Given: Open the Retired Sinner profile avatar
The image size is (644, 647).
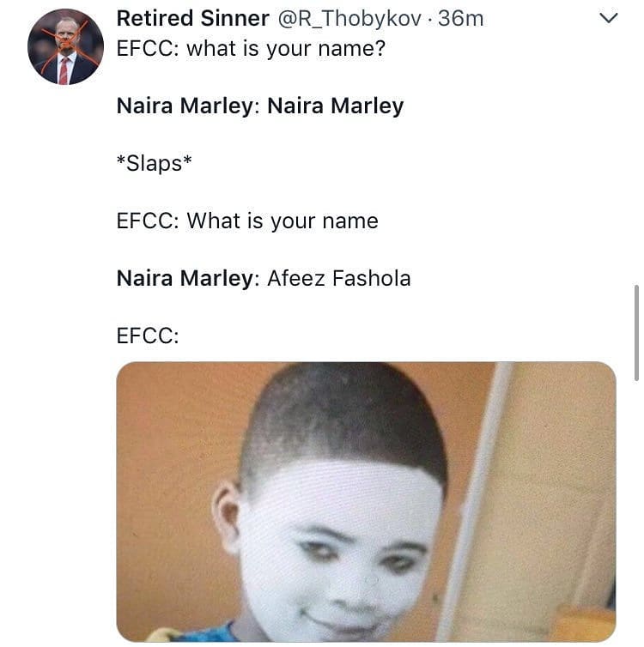Looking at the screenshot, I should point(65,46).
